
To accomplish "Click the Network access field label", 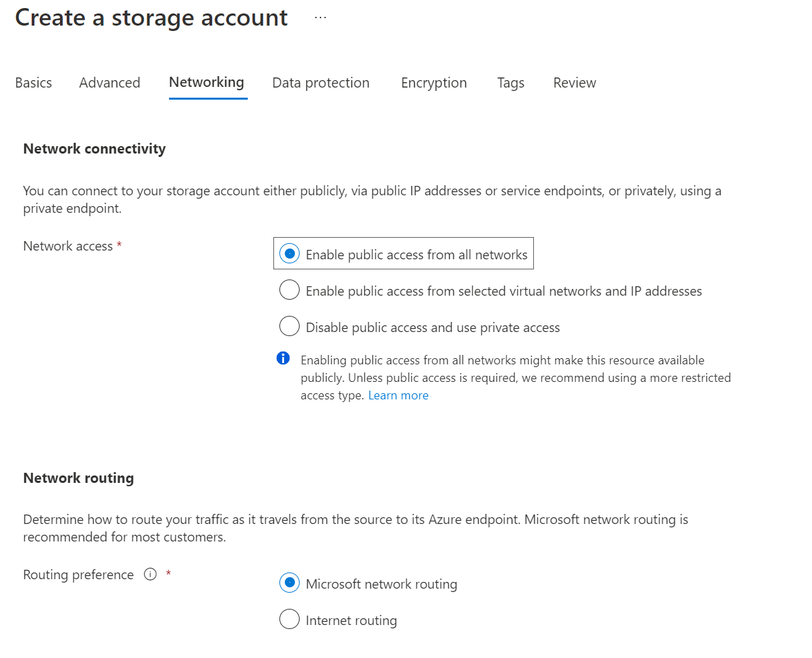I will [x=68, y=246].
